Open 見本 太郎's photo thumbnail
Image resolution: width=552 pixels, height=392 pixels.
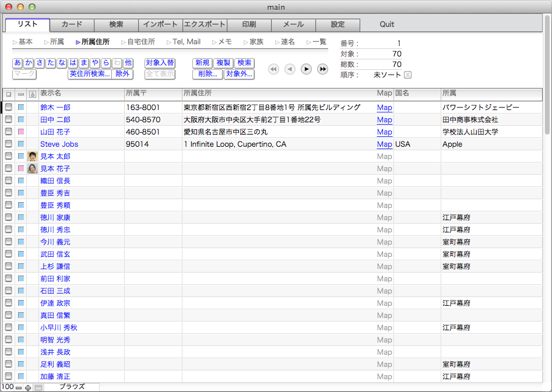pyautogui.click(x=33, y=156)
